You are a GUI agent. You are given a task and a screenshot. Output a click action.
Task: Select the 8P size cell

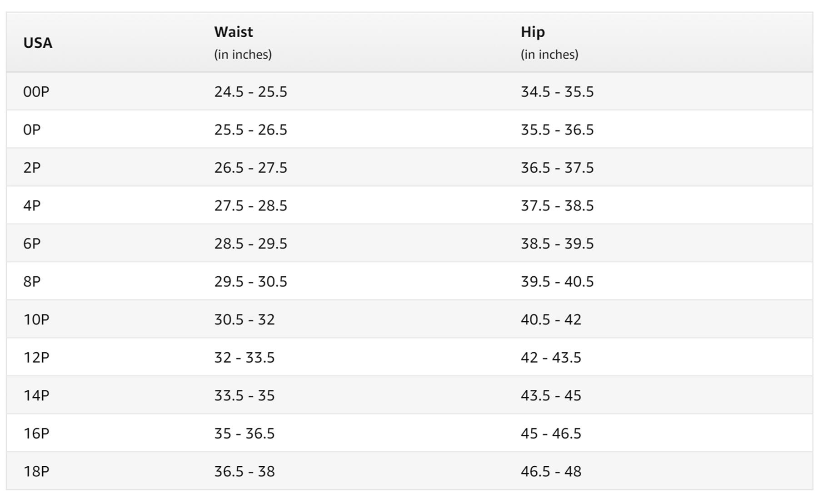point(32,282)
